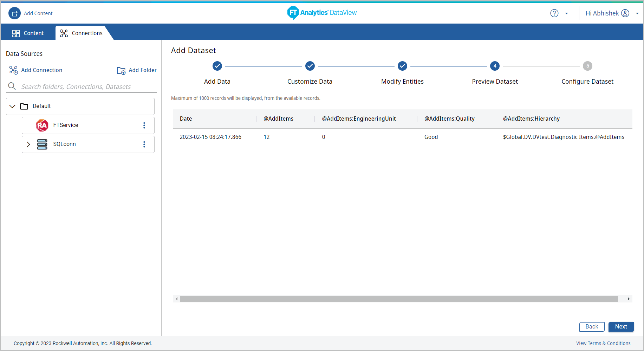The height and width of the screenshot is (351, 644).
Task: Click the Add Folder icon
Action: [121, 71]
